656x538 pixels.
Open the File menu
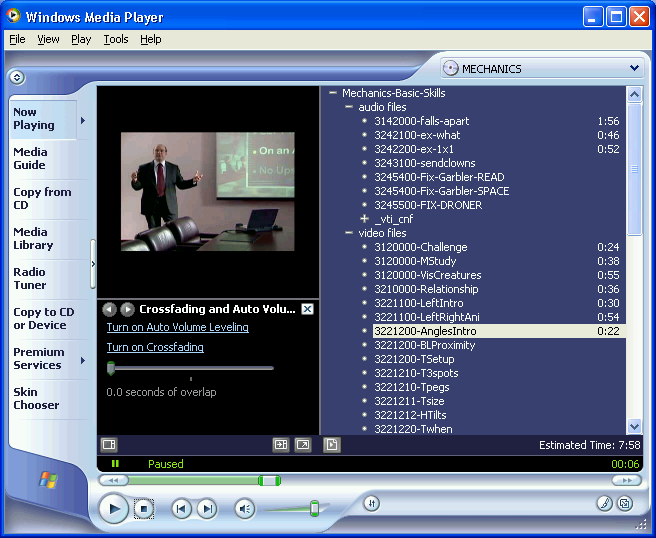click(17, 39)
